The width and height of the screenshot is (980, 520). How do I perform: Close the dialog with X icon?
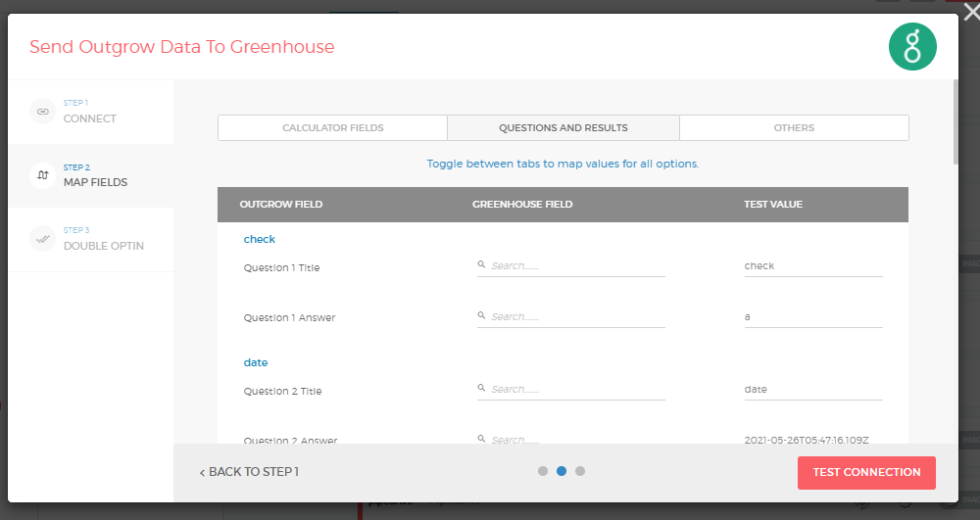click(x=972, y=13)
